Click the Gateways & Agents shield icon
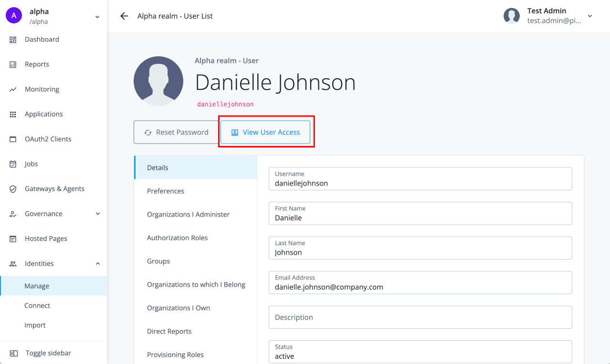 coord(13,189)
